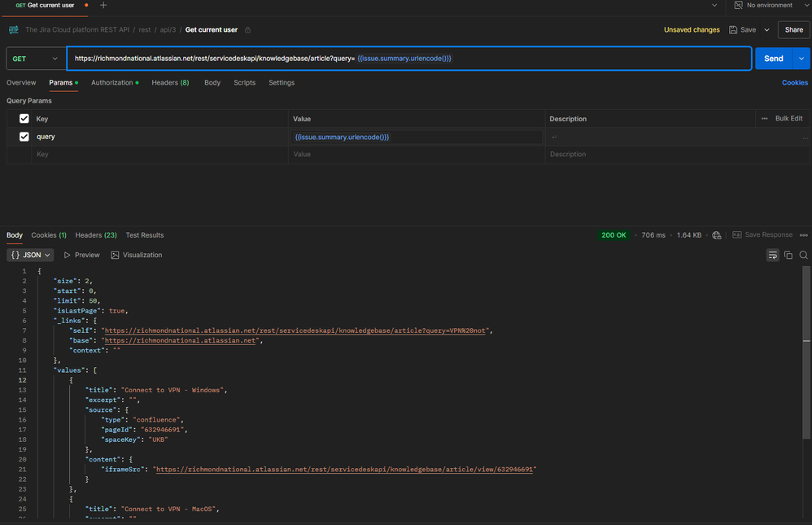Open the response Headers (23) tab
This screenshot has height=525, width=812.
95,235
